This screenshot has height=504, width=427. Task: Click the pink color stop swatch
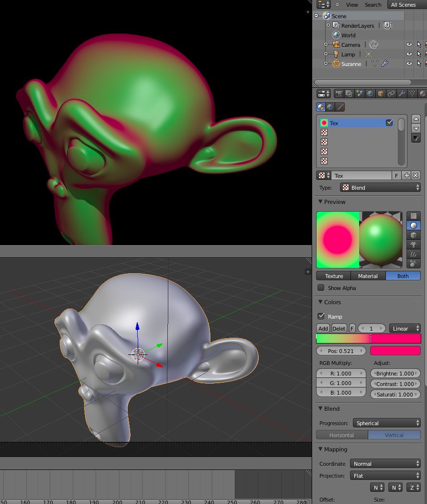(x=395, y=351)
